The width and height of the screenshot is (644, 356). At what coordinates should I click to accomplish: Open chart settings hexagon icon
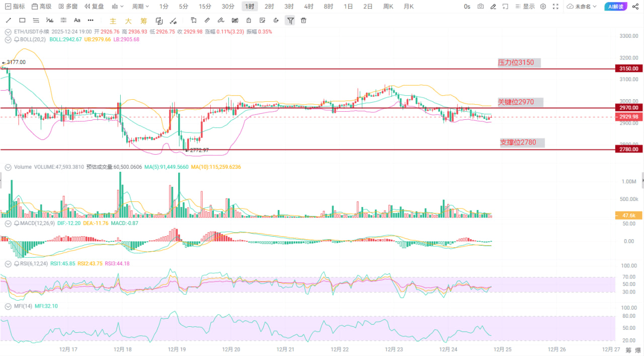pos(543,7)
